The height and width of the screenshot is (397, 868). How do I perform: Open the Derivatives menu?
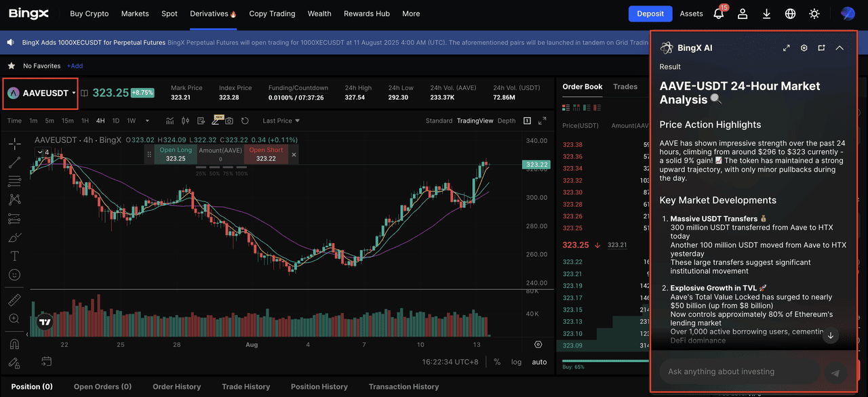(213, 14)
